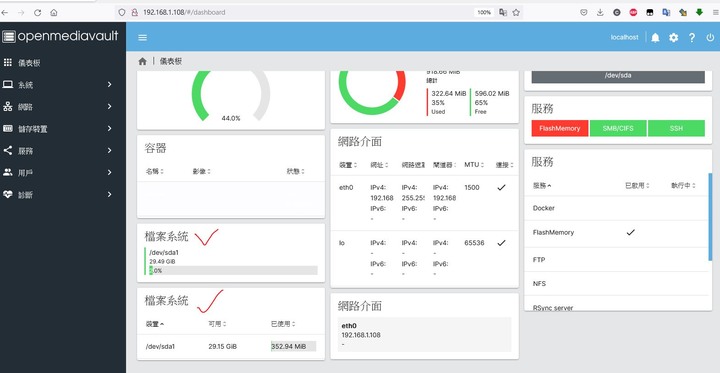Viewport: 720px width, 373px height.
Task: Select the NFS row in services
Action: (x=617, y=283)
